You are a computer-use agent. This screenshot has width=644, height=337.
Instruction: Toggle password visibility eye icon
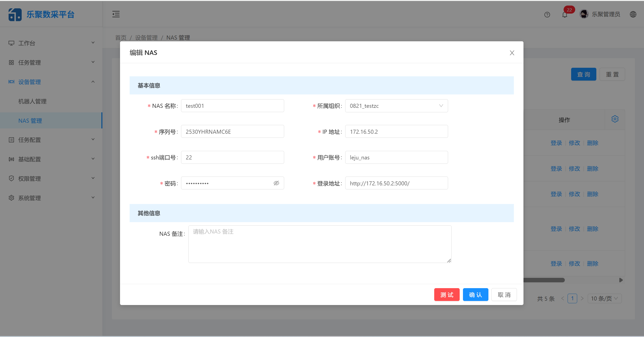(276, 183)
